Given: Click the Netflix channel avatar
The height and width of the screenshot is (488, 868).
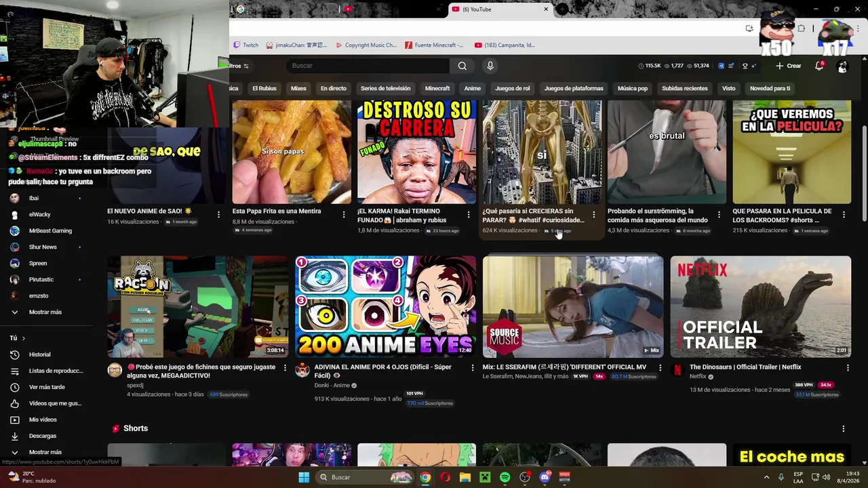Looking at the screenshot, I should coord(677,370).
